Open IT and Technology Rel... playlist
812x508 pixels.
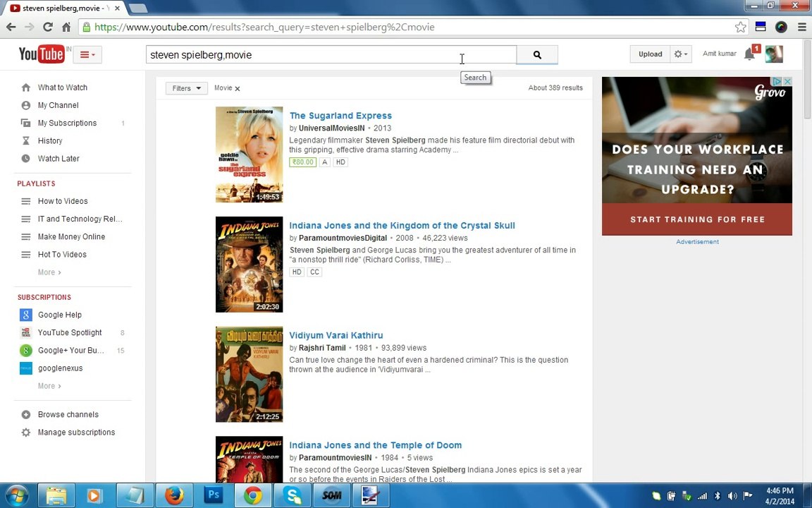click(80, 219)
